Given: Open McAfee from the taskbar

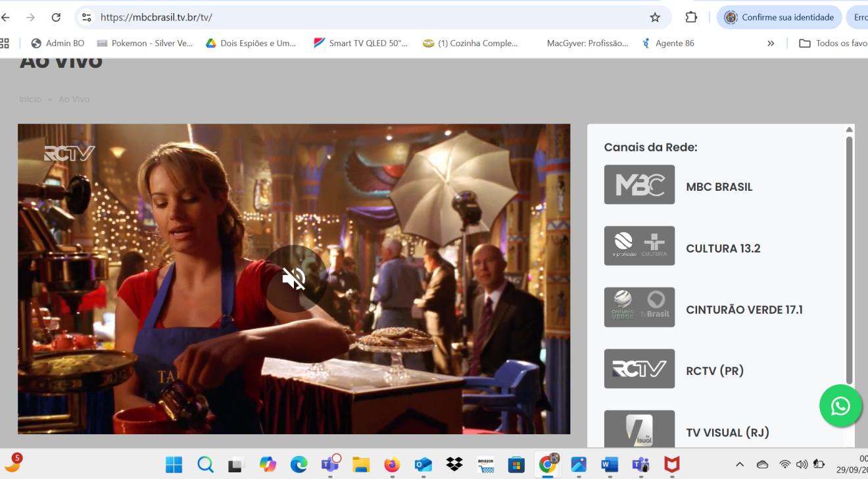Looking at the screenshot, I should pos(671,465).
